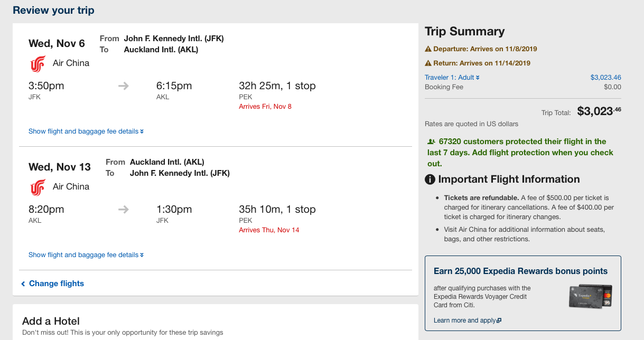Image resolution: width=644 pixels, height=340 pixels.
Task: Click the Air China logo on the Nov 6 flight
Action: click(38, 63)
